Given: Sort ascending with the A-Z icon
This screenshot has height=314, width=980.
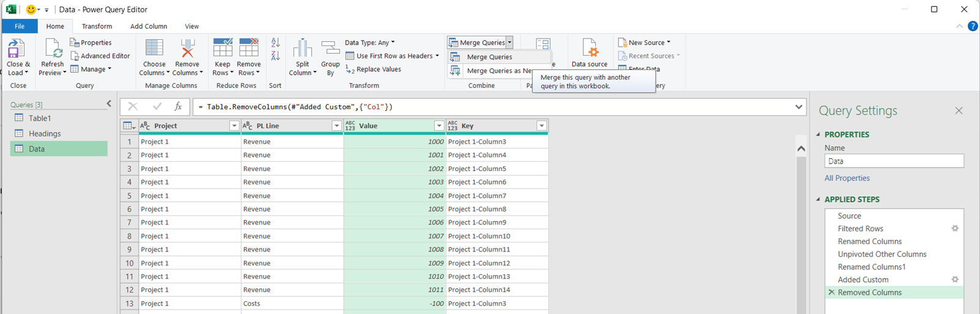Looking at the screenshot, I should [x=276, y=42].
